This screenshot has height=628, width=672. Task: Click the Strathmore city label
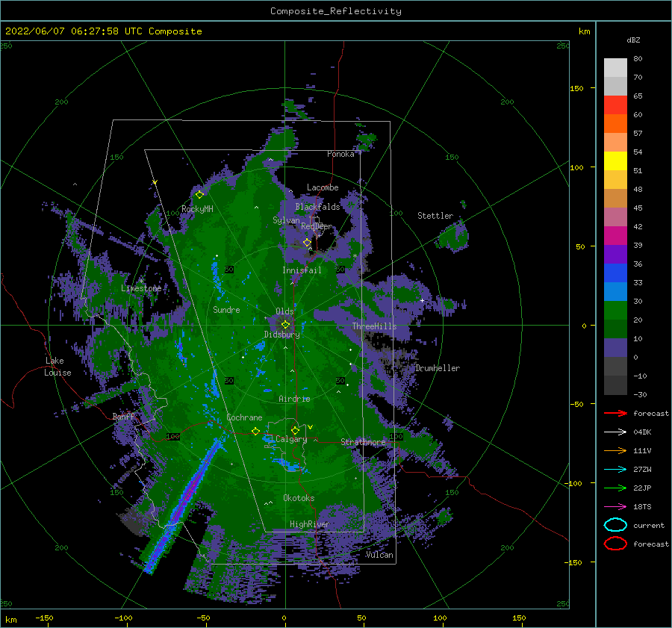click(363, 442)
